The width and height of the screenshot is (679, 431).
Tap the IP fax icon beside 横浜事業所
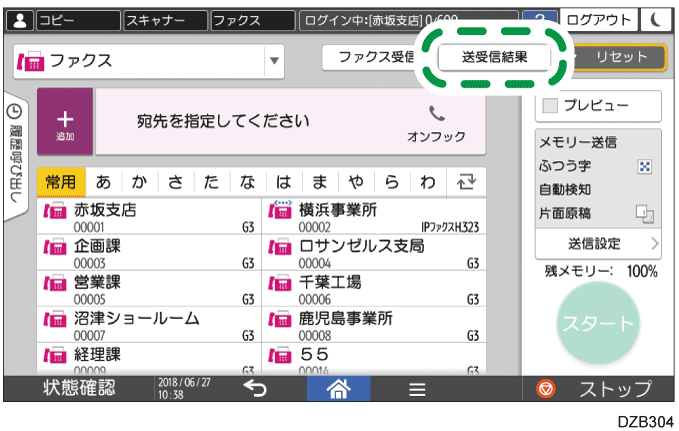tap(280, 210)
